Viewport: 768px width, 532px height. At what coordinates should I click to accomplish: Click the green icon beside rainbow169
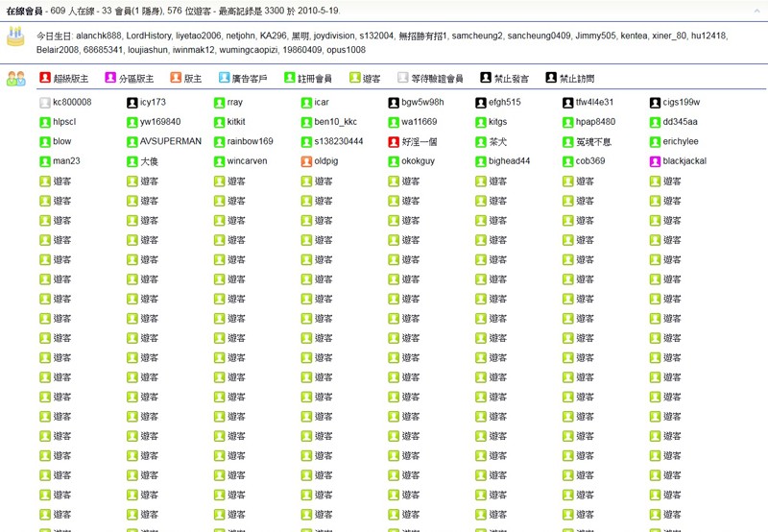click(220, 142)
